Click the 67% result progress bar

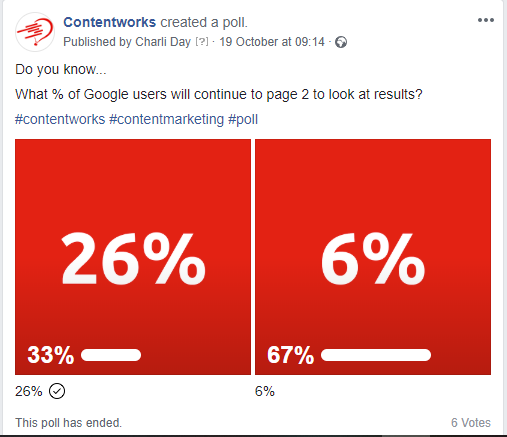[376, 355]
